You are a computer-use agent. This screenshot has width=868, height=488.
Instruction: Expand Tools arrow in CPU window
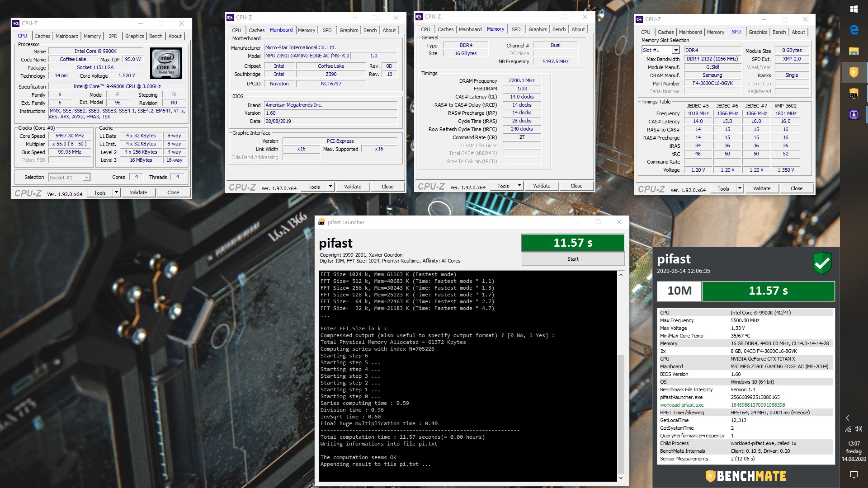coord(116,192)
